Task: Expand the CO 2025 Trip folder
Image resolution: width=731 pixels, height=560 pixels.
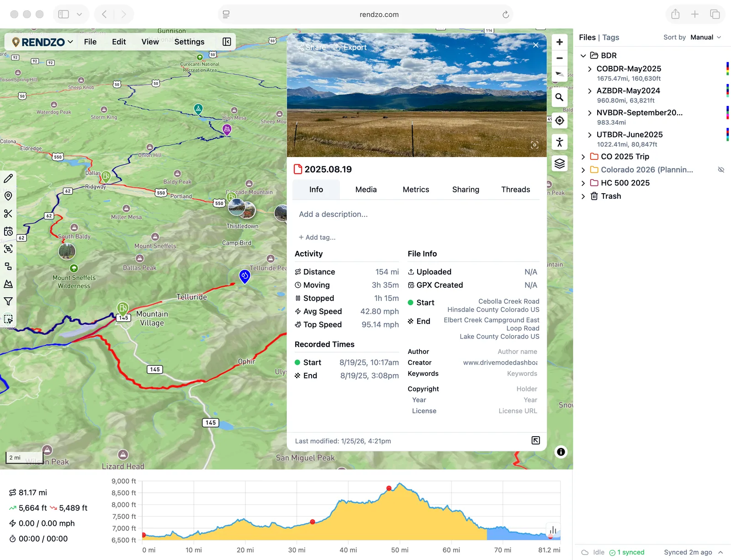Action: (x=583, y=156)
